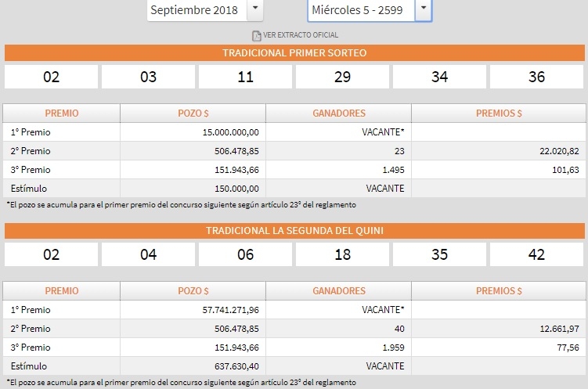Click the Tradicional Primer Sorteo header bar
Viewport: 588px width, 389px height.
[x=294, y=53]
